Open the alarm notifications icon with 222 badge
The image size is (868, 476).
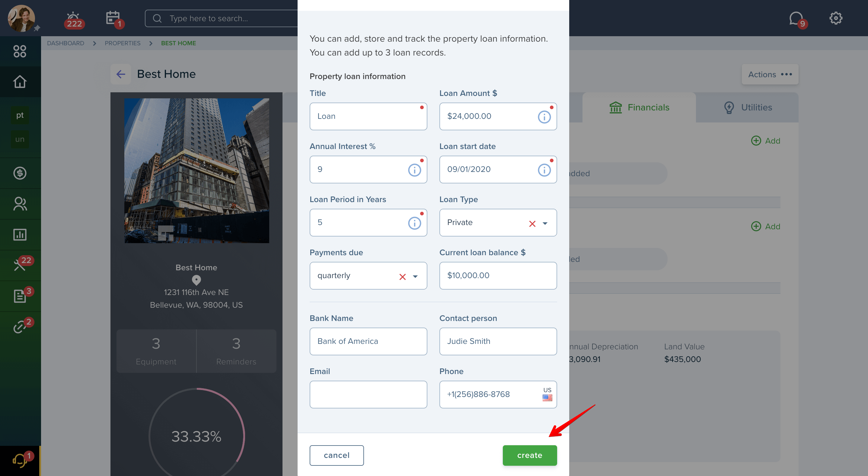74,20
